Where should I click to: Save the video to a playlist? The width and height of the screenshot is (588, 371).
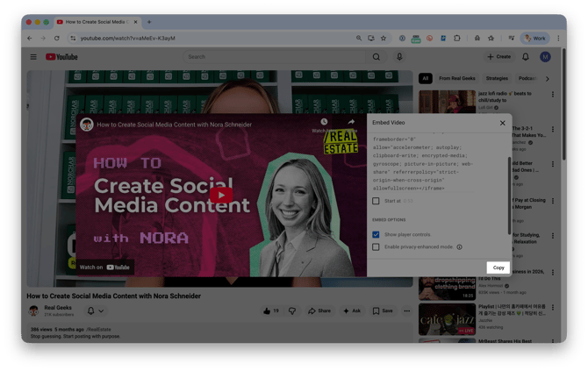(x=383, y=310)
